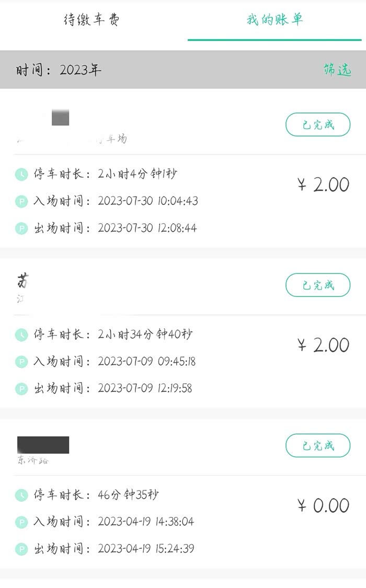
Task: Click 已完成 button on 2023-04-19 bill
Action: (318, 446)
